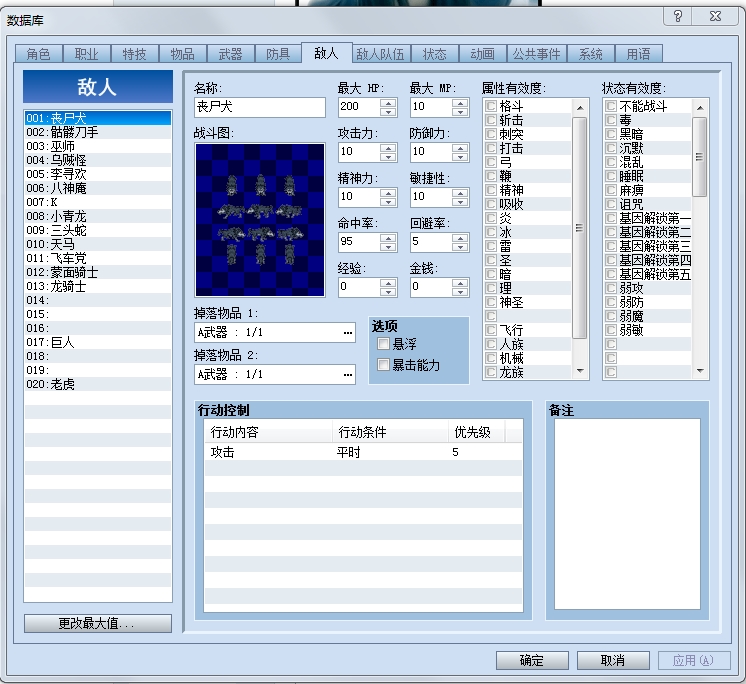Viewport: 746px width, 684px height.
Task: Increase 金钱 with the up arrow
Action: pyautogui.click(x=460, y=283)
